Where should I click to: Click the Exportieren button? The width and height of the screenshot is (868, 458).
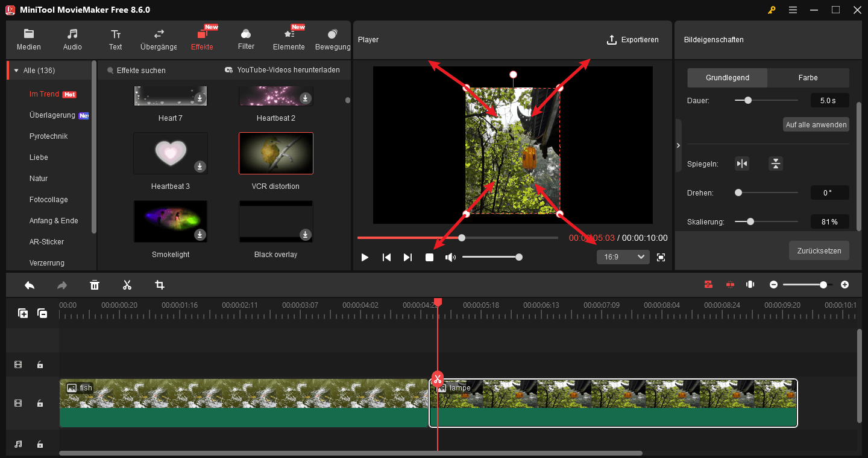pyautogui.click(x=633, y=39)
